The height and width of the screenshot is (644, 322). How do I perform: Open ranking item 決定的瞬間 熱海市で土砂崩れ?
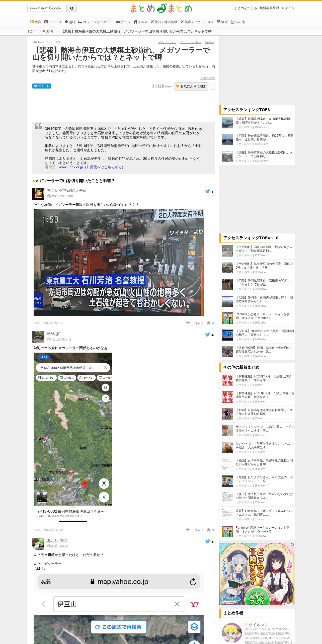[264, 350]
